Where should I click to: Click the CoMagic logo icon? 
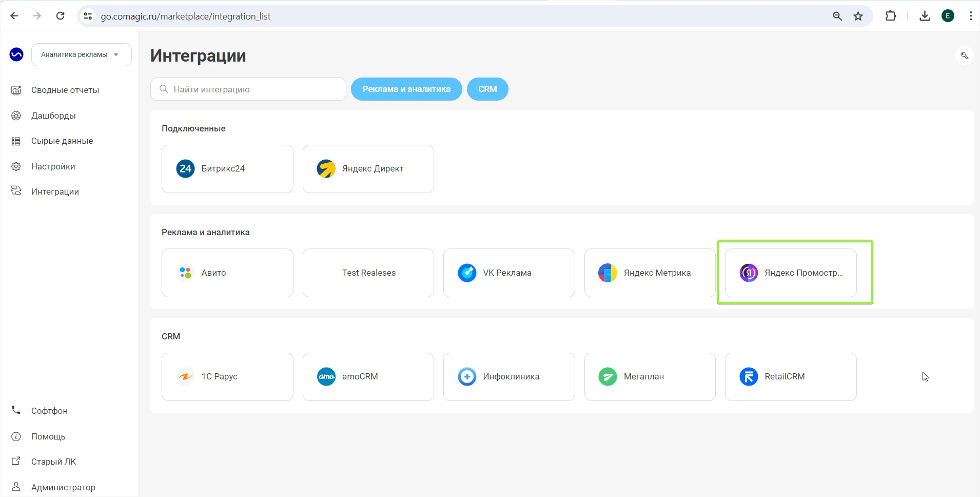coord(16,54)
